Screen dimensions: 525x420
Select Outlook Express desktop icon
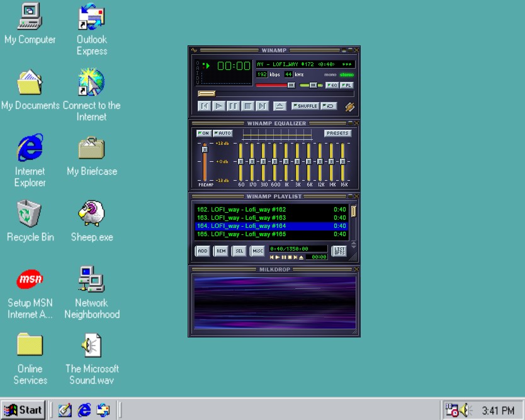(92, 29)
